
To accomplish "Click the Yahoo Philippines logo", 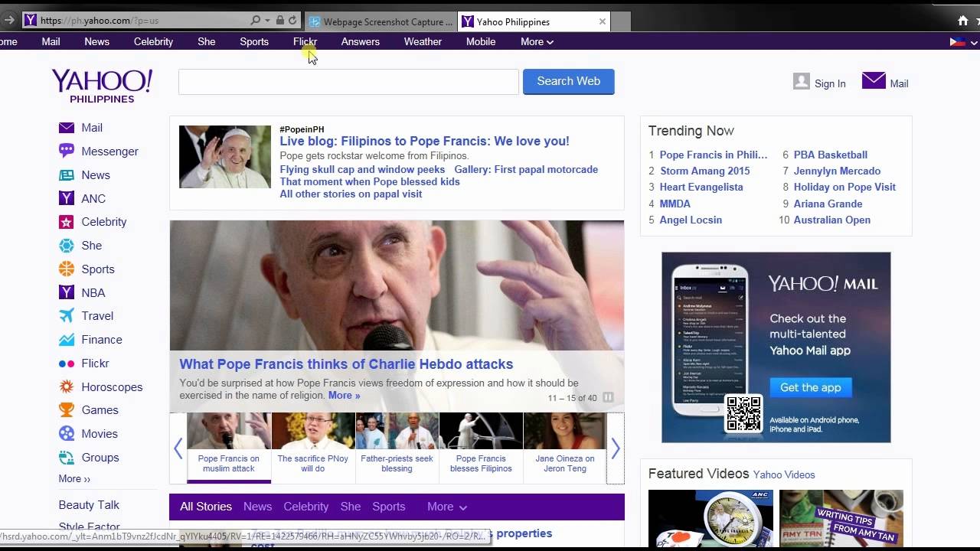I will pos(102,86).
